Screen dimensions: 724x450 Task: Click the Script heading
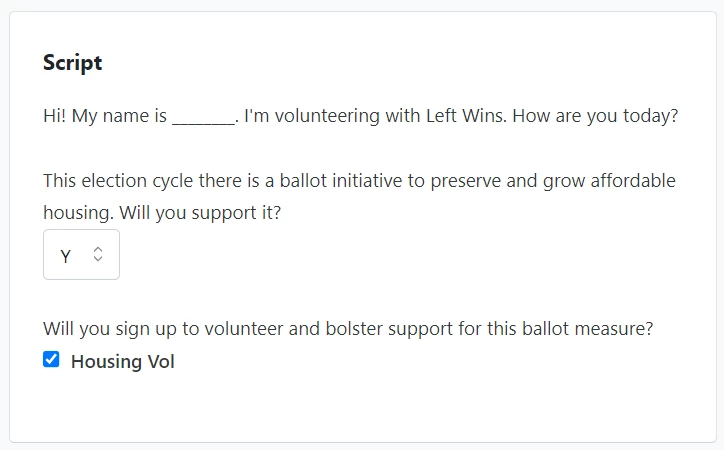pyautogui.click(x=72, y=63)
